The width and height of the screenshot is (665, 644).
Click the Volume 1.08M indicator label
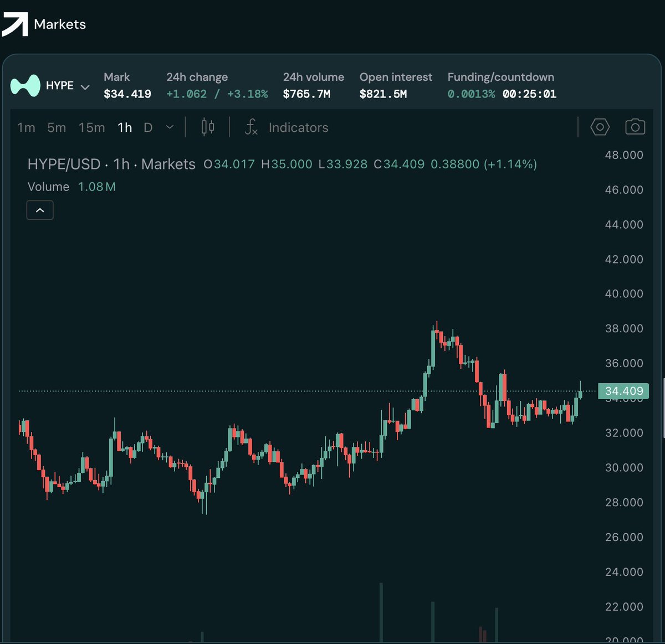click(71, 187)
